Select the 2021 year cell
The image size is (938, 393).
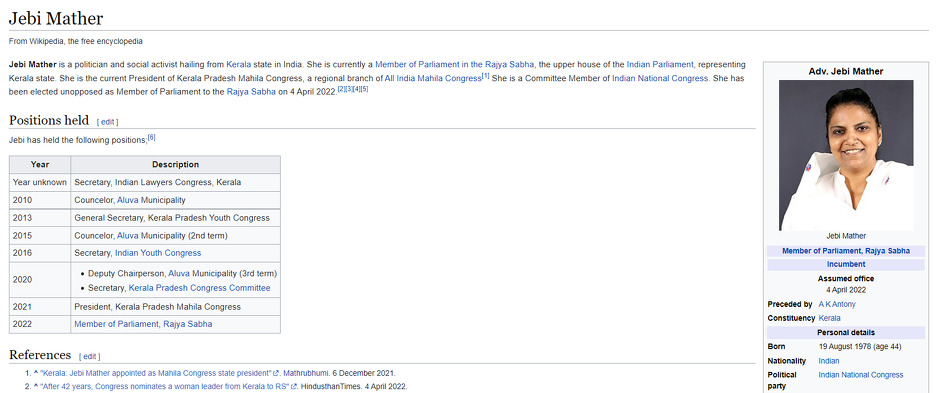click(x=40, y=306)
